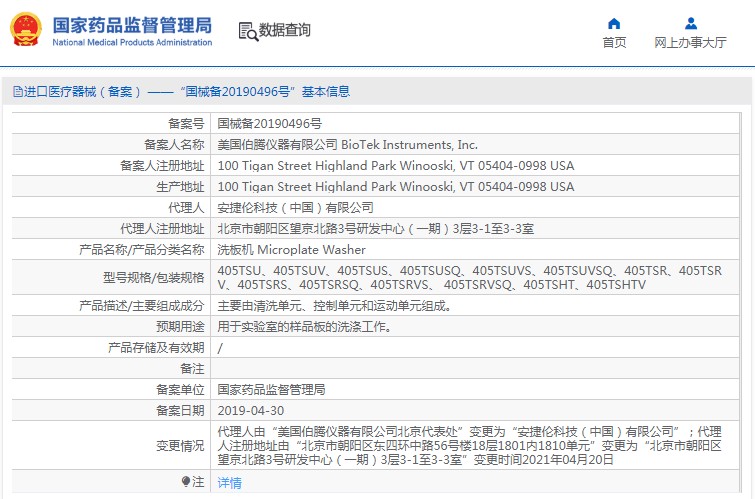Select the 备案人名称 label
The image size is (755, 499).
tap(174, 144)
